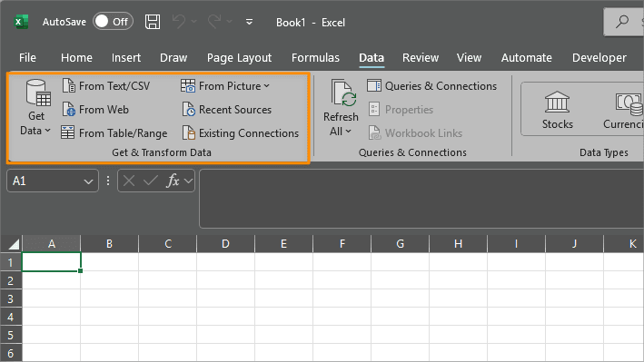Toggle AutoSave on
Image resolution: width=644 pixels, height=362 pixels.
(x=113, y=22)
